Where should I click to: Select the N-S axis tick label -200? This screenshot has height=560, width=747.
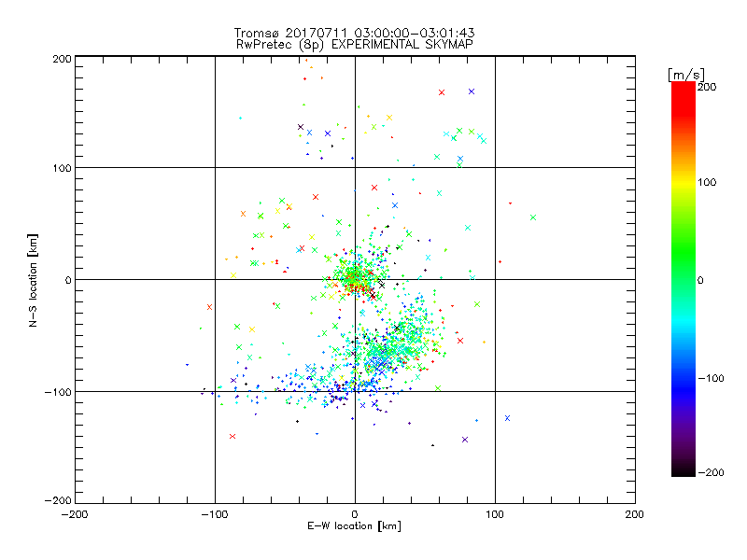(x=59, y=500)
